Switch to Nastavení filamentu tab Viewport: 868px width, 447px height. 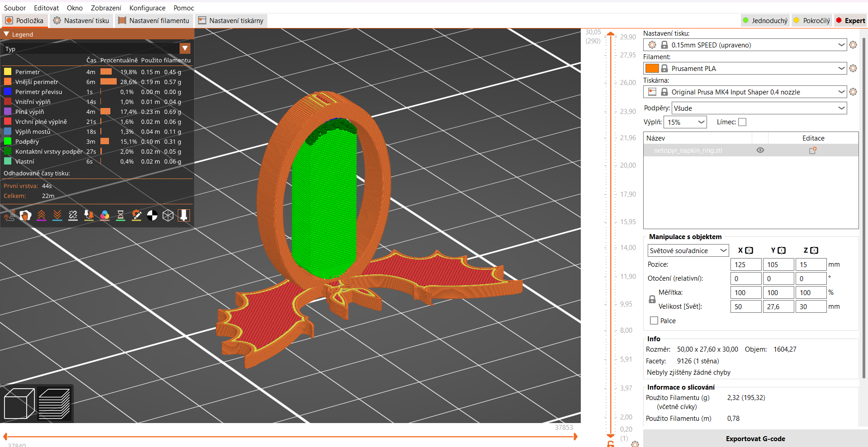[154, 20]
